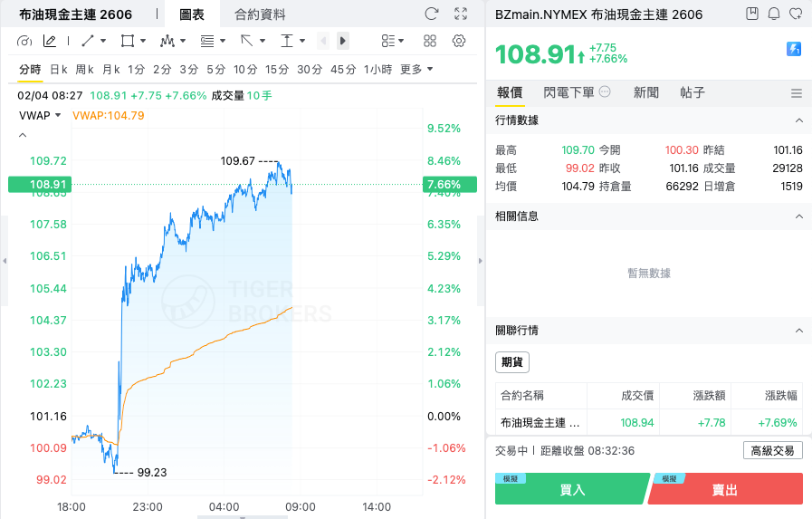This screenshot has height=519, width=812.
Task: Add BZmain to favorites with heart icon
Action: (796, 14)
